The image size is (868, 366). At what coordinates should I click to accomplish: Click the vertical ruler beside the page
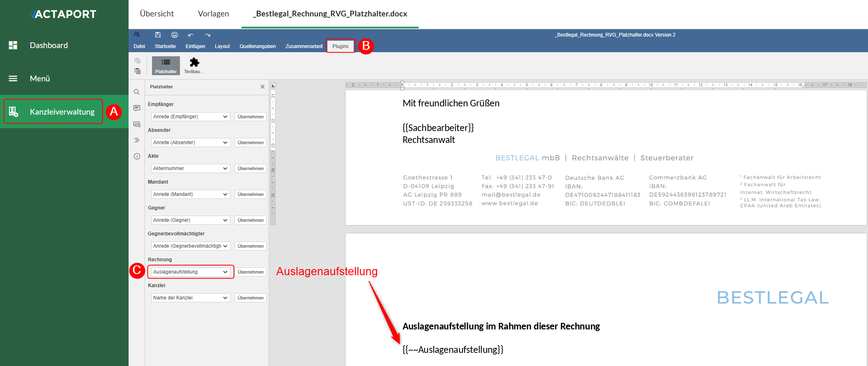(x=273, y=157)
